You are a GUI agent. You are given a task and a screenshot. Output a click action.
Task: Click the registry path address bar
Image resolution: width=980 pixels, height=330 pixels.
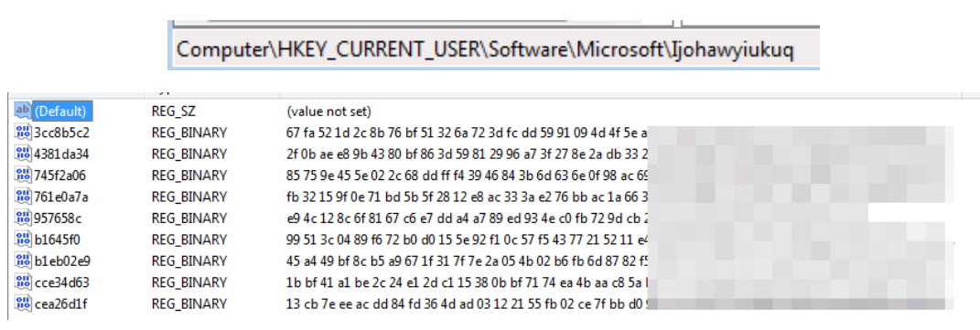[x=494, y=49]
